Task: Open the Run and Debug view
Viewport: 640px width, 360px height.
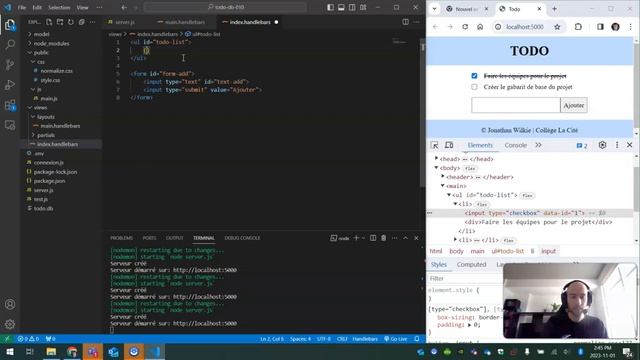Action: pyautogui.click(x=10, y=84)
